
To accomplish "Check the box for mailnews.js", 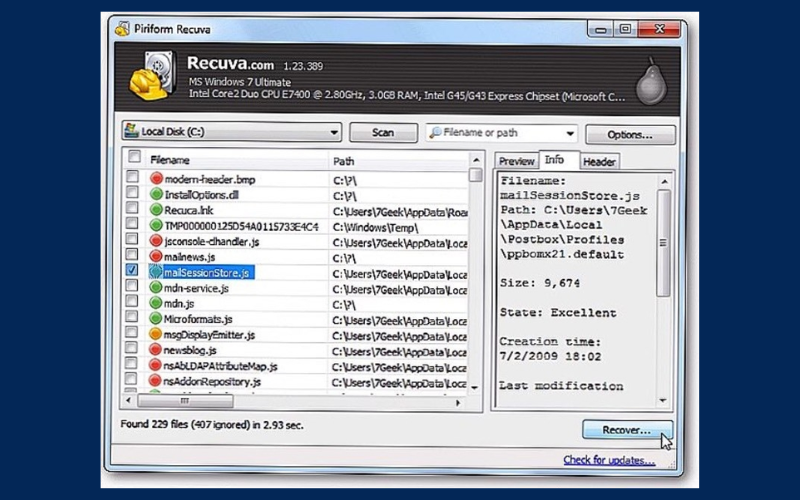I will pos(132,255).
